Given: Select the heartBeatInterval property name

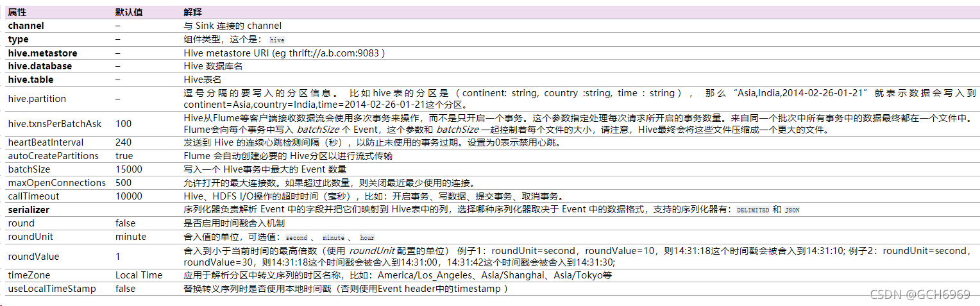Looking at the screenshot, I should [46, 142].
